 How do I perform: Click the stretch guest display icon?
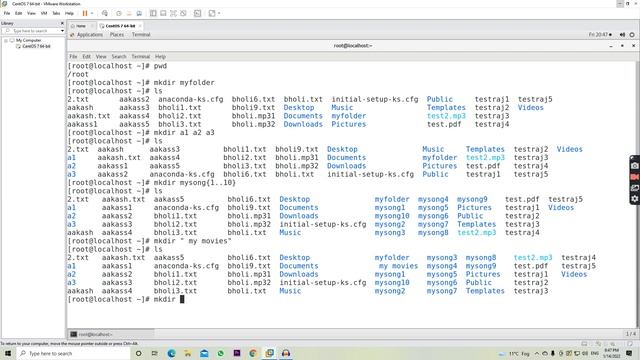pos(212,13)
